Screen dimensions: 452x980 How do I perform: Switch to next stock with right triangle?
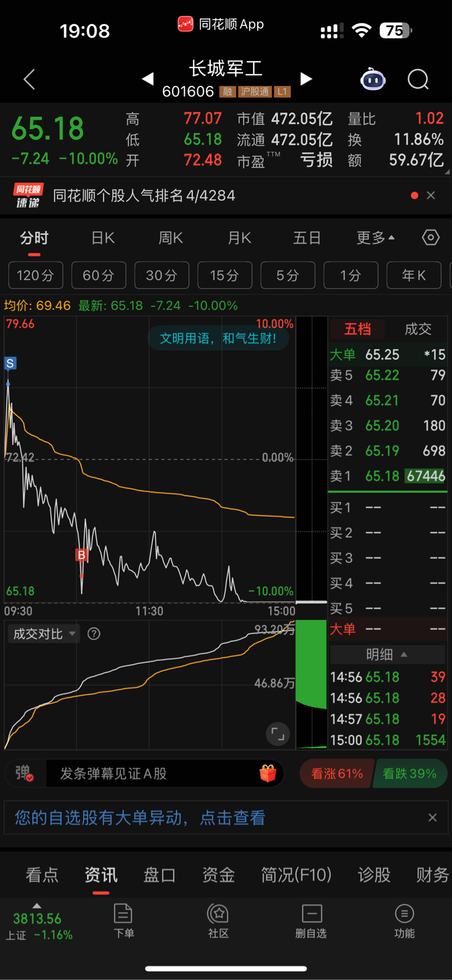[306, 79]
